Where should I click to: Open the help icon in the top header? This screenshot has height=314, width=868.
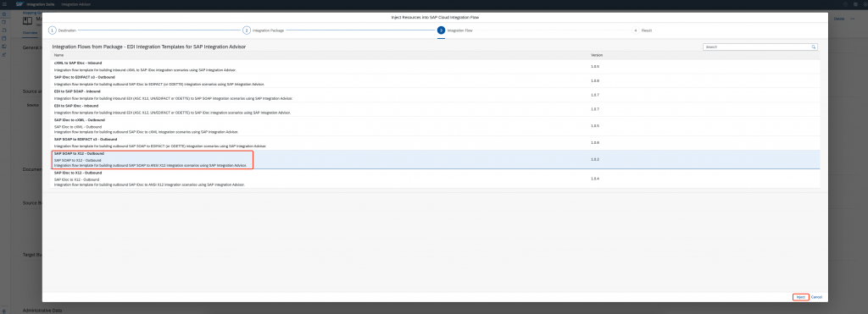pos(845,4)
